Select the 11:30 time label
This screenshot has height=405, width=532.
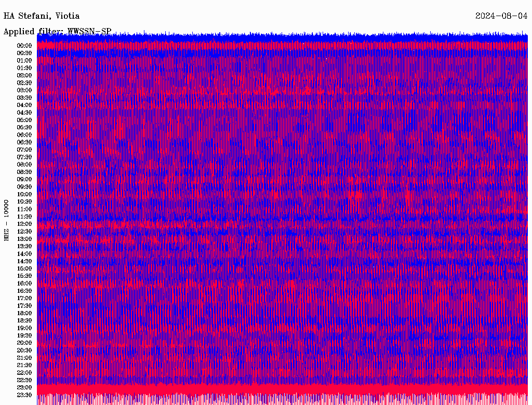coord(24,217)
